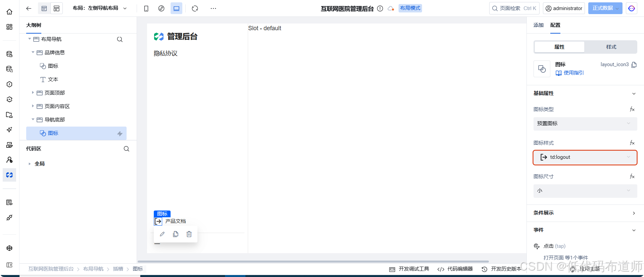The height and width of the screenshot is (277, 644).
Task: Search within the outline tree
Action: click(x=120, y=39)
